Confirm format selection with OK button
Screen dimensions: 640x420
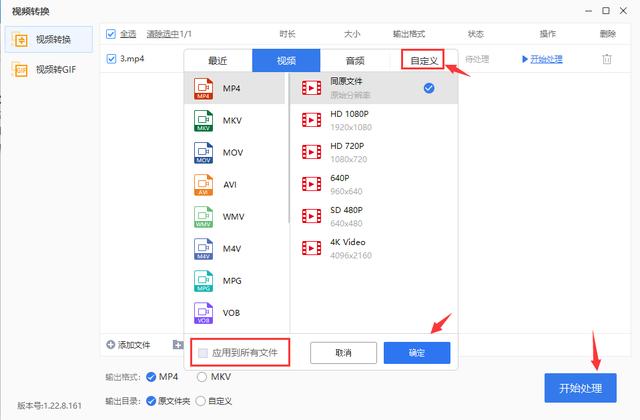click(x=417, y=353)
